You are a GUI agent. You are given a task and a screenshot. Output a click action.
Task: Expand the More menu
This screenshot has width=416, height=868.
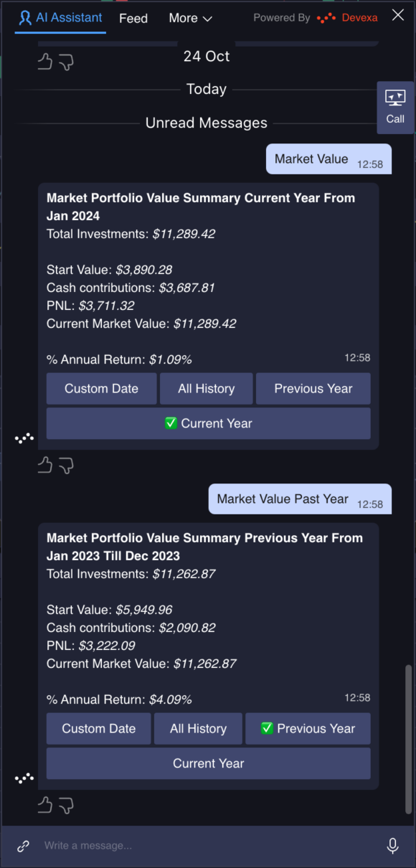click(189, 18)
